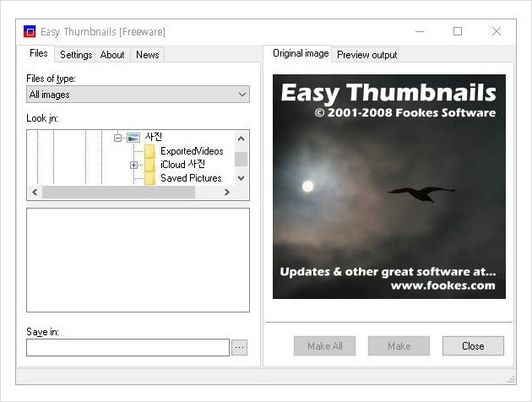The width and height of the screenshot is (532, 402).
Task: Click the resize grip in status bar corner
Action: coord(511,379)
